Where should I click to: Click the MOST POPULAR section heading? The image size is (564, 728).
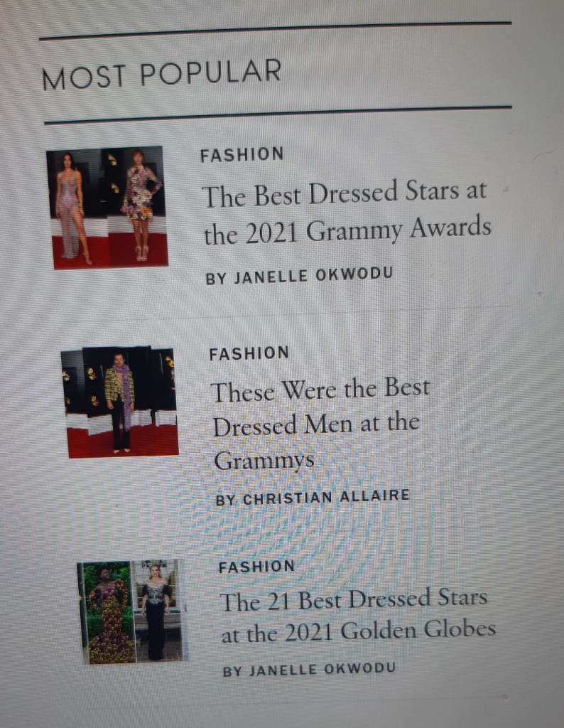[x=161, y=74]
